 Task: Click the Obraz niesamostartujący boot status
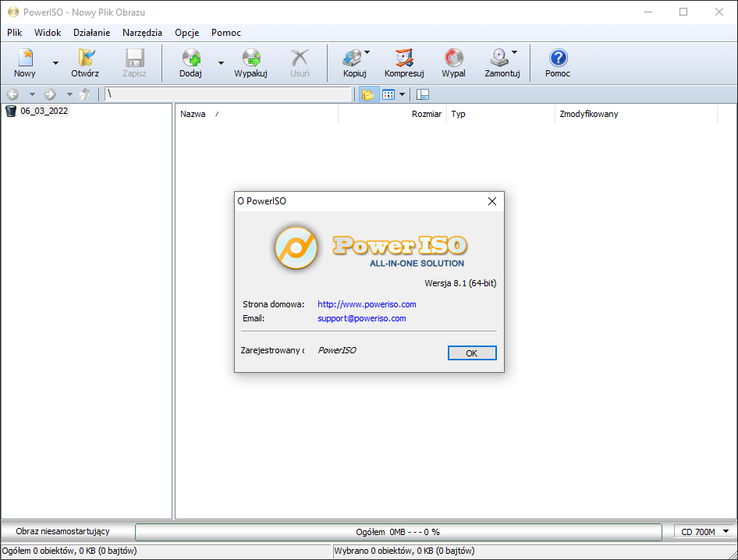[62, 531]
